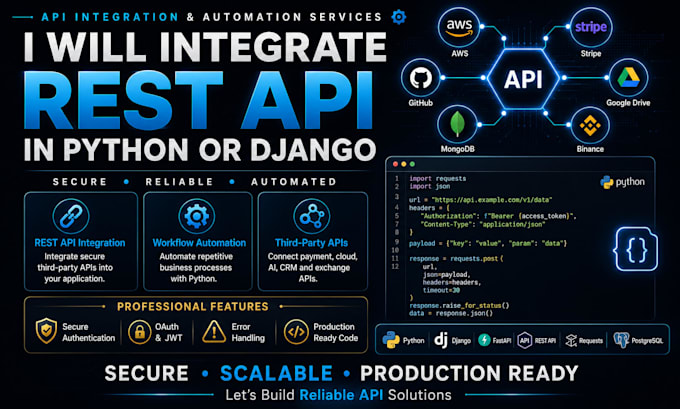The image size is (680, 409).
Task: Click the Binance logo icon
Action: pyautogui.click(x=590, y=125)
